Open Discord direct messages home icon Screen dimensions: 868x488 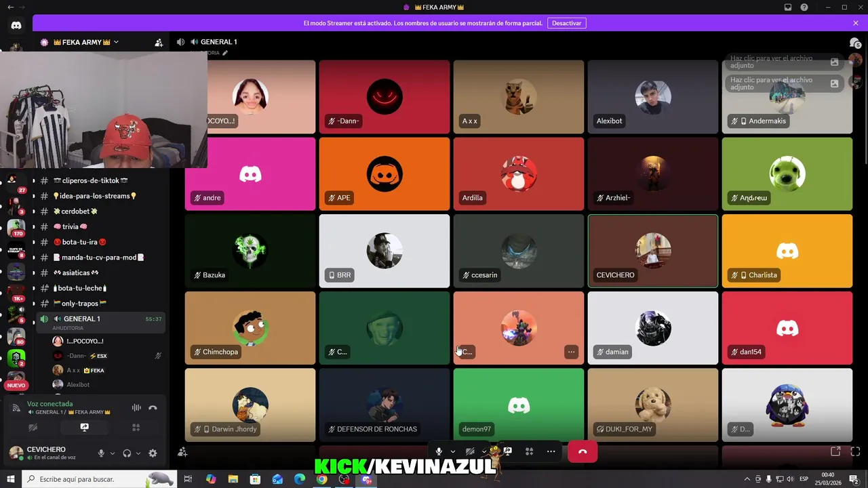click(x=16, y=25)
